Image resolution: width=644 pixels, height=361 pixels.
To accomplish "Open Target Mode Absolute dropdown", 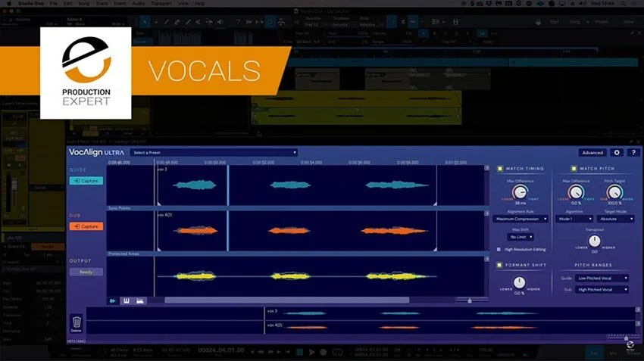I will [x=615, y=219].
